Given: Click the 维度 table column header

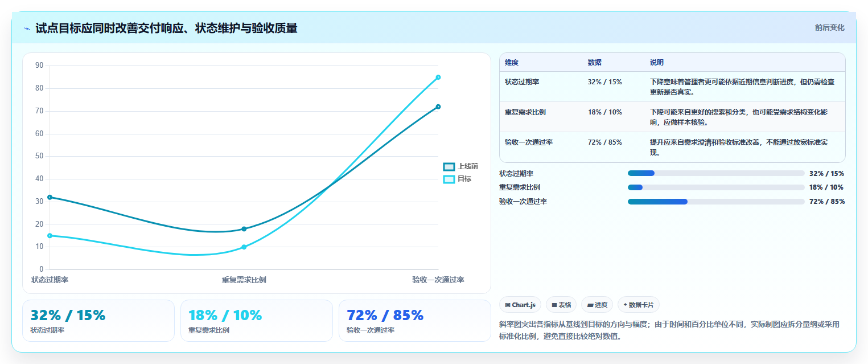Looking at the screenshot, I should [x=512, y=63].
